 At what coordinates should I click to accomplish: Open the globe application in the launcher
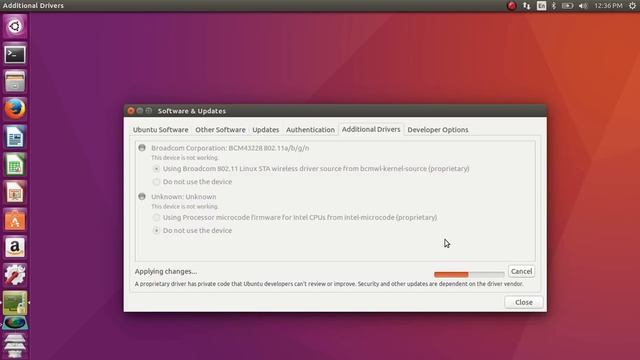tap(15, 323)
